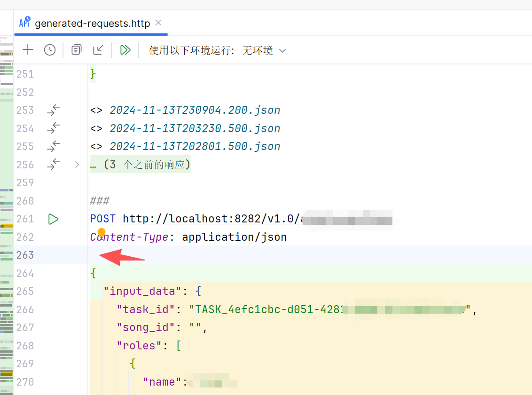The width and height of the screenshot is (532, 395).
Task: Run the POST request on line 261
Action: pyautogui.click(x=53, y=219)
